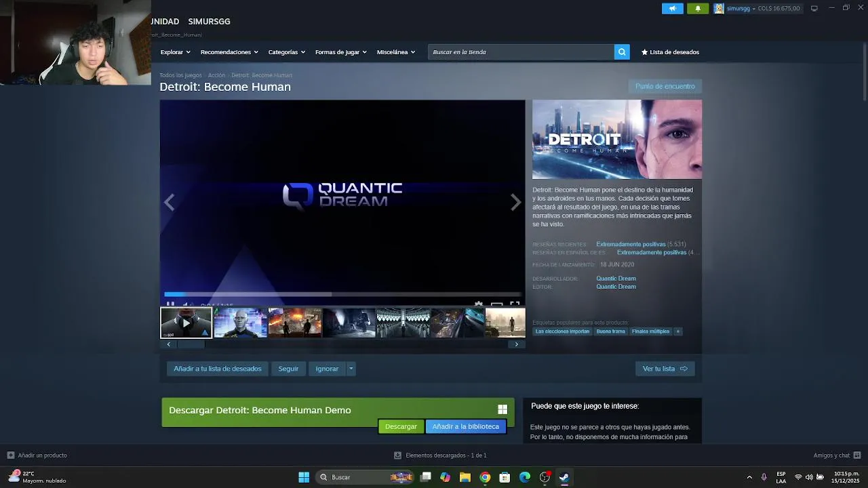Show hidden tray icons chevron

coord(749,477)
